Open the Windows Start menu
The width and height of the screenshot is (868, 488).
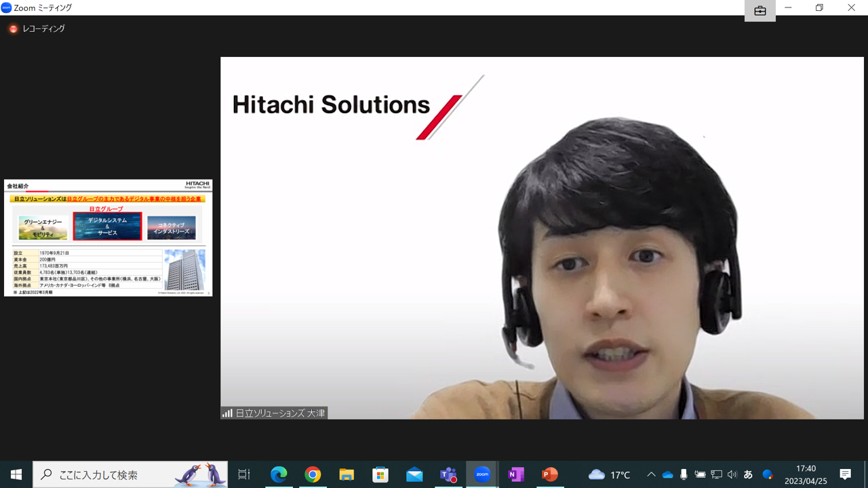click(x=16, y=474)
